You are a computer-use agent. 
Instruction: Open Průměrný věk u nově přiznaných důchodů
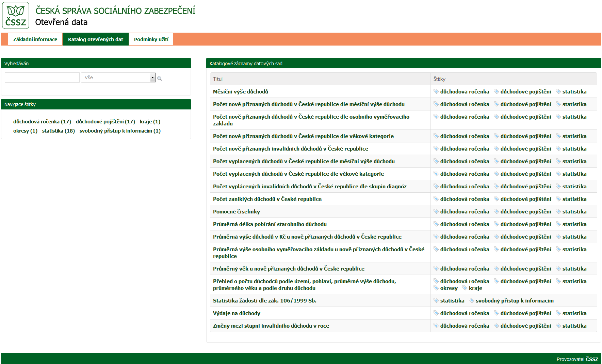(289, 268)
